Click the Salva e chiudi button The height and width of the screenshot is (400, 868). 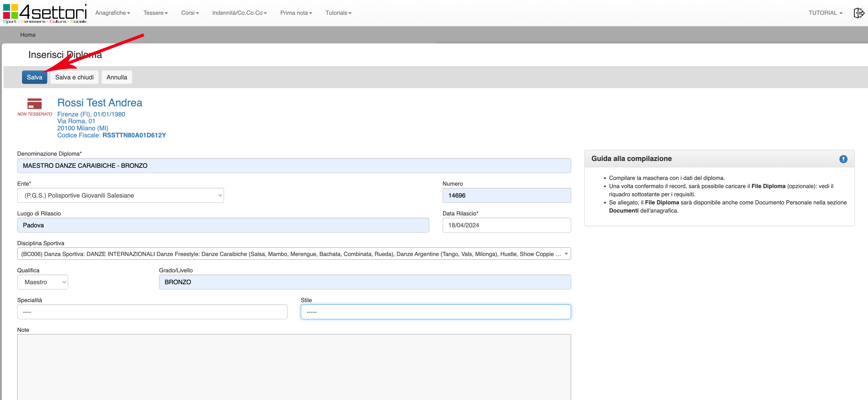tap(74, 77)
